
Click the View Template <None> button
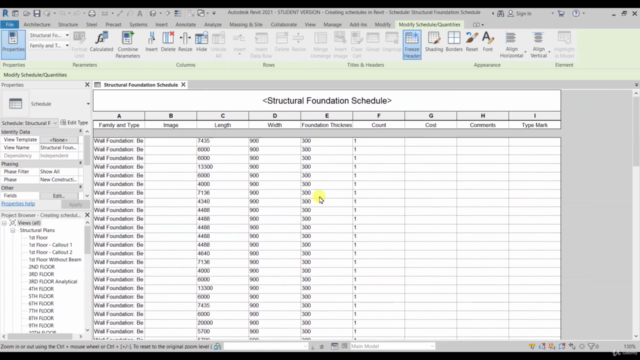(x=59, y=140)
